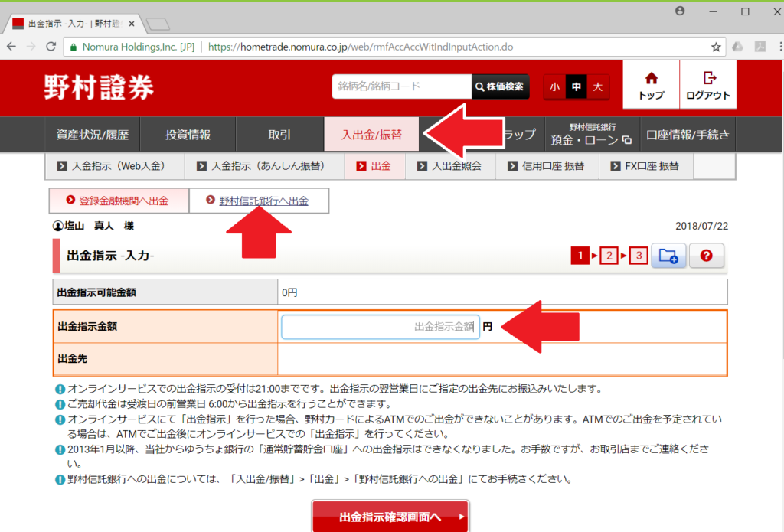784x532 pixels.
Task: Click the cloud extension icon in toolbar
Action: pos(737,47)
